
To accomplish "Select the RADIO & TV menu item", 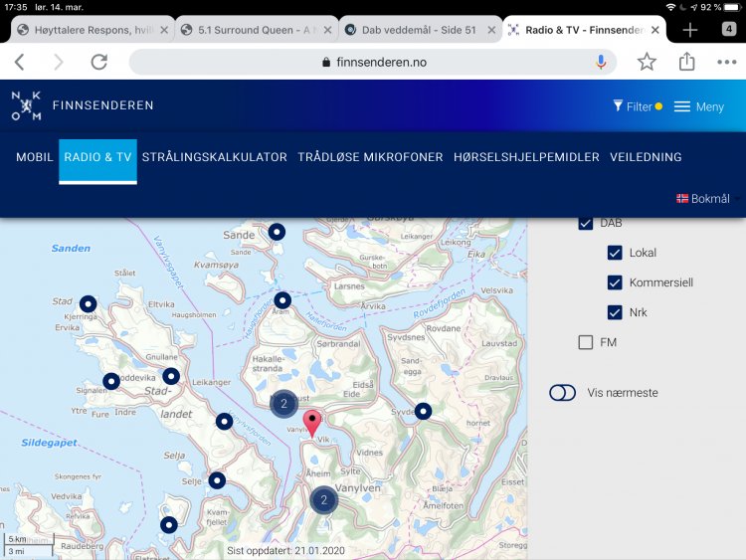I will (98, 161).
